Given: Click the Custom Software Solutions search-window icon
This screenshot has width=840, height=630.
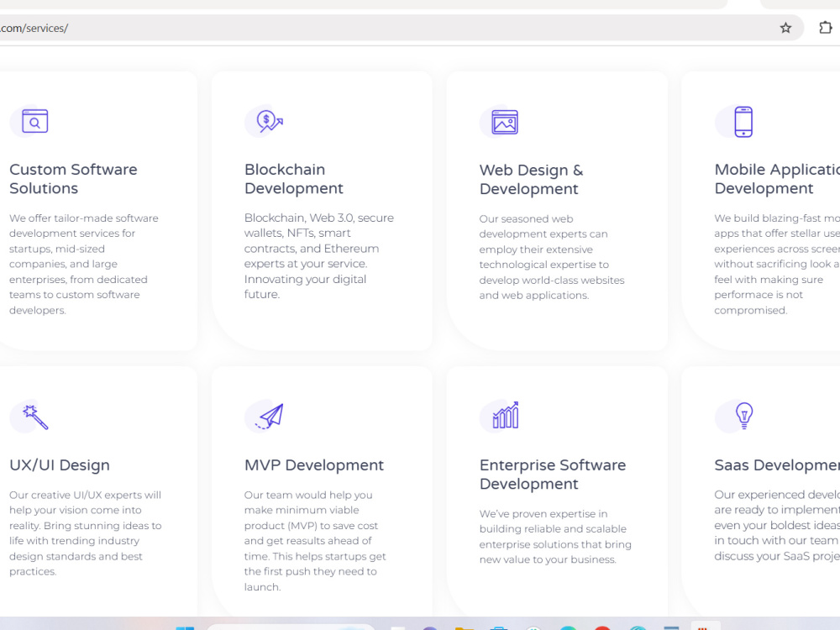Looking at the screenshot, I should 34,121.
